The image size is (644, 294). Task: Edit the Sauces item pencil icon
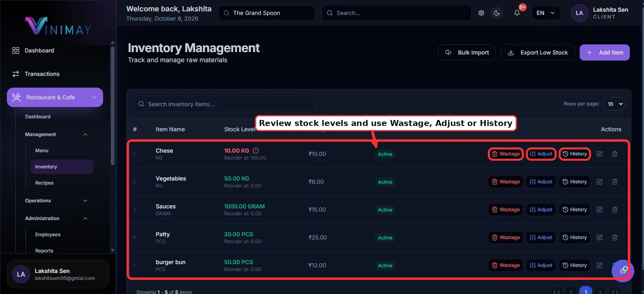600,210
